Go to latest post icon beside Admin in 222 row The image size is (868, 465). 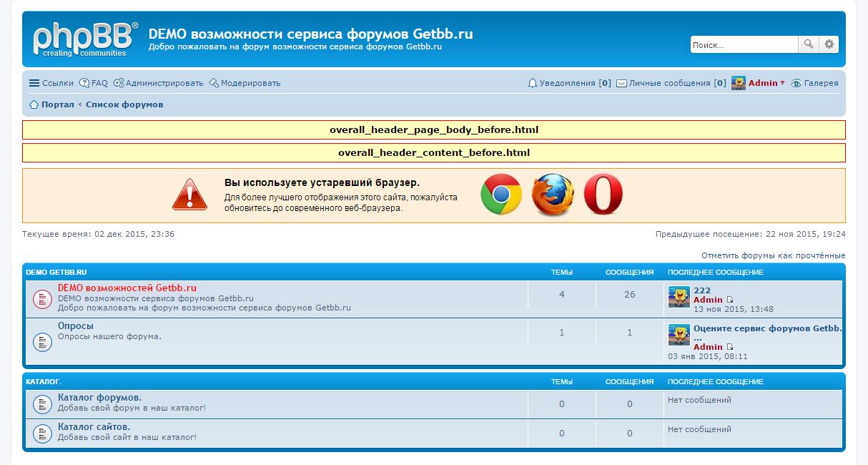click(730, 300)
